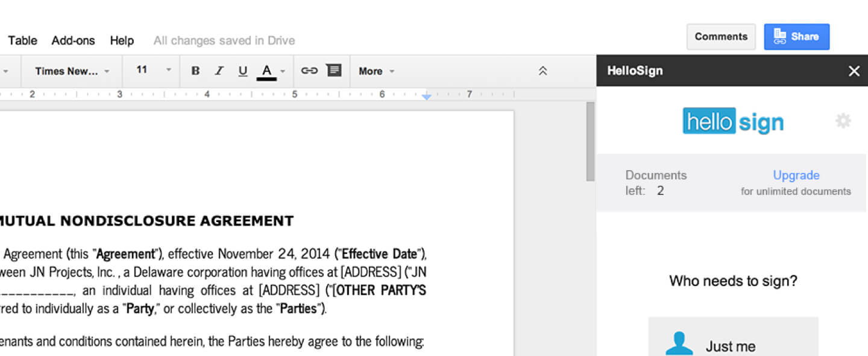Click the hellosign logo in the sidebar
Screen dimensions: 868x356
coord(732,121)
